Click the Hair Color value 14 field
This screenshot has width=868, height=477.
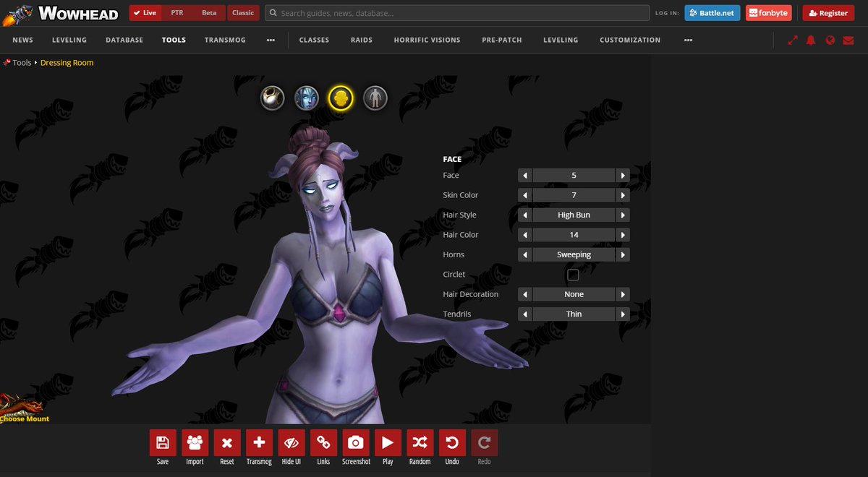pyautogui.click(x=574, y=235)
